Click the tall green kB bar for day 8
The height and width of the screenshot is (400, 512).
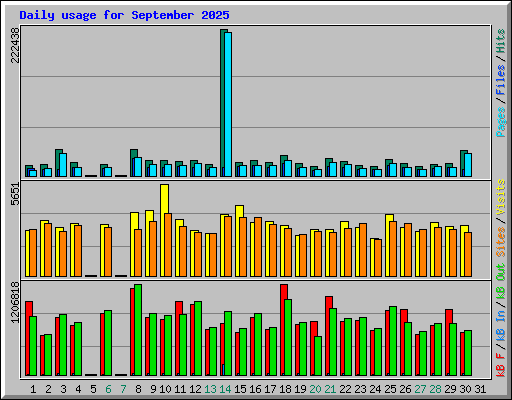pyautogui.click(x=138, y=330)
